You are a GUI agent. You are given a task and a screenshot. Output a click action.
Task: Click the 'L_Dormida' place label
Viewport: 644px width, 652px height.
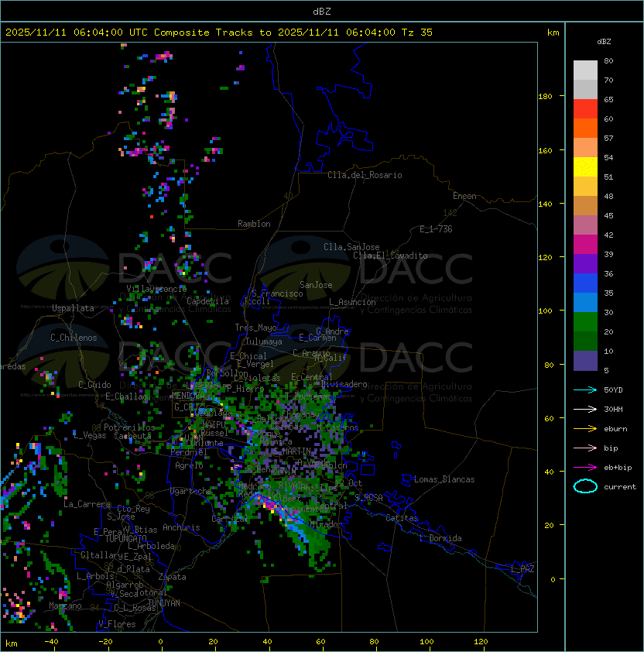pos(440,538)
